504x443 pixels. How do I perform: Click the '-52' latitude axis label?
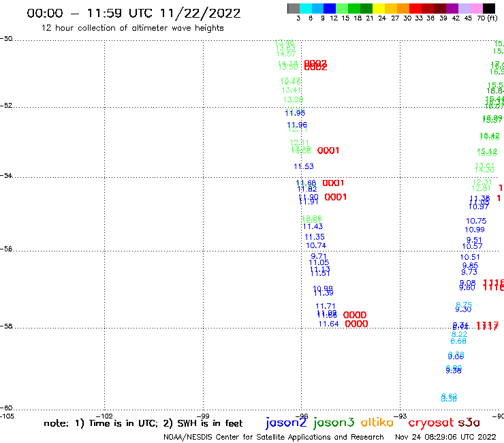[6, 106]
